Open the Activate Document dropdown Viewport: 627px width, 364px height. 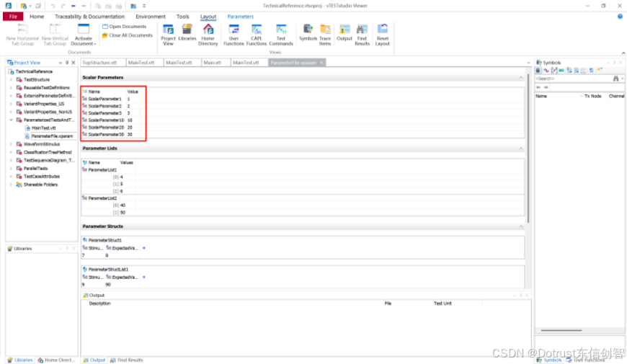[84, 35]
